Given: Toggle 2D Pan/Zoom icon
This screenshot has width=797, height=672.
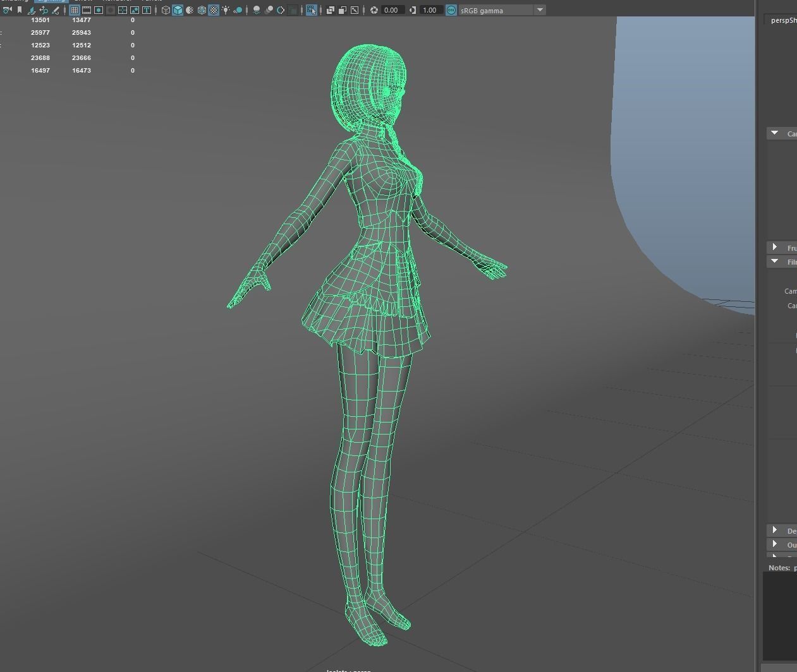Looking at the screenshot, I should (43, 10).
